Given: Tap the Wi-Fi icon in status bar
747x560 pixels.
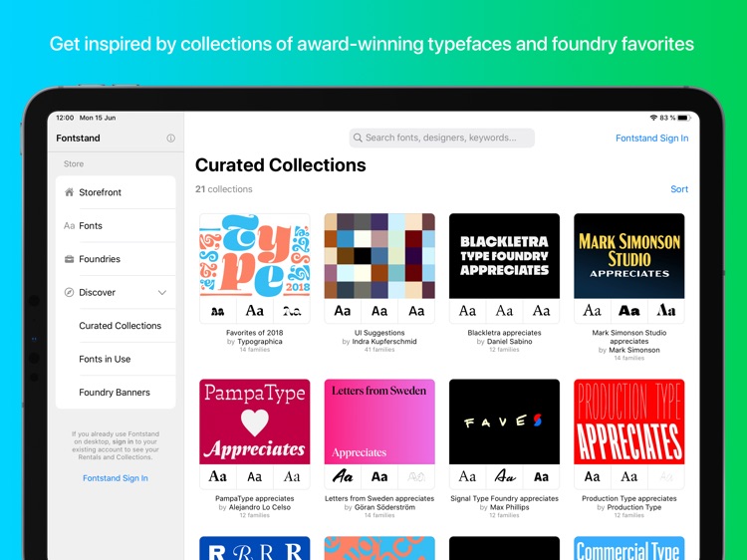Looking at the screenshot, I should [x=653, y=118].
